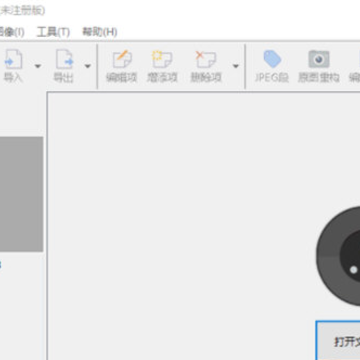360x360 pixels.
Task: Open the 工具(T) menu
Action: click(53, 32)
